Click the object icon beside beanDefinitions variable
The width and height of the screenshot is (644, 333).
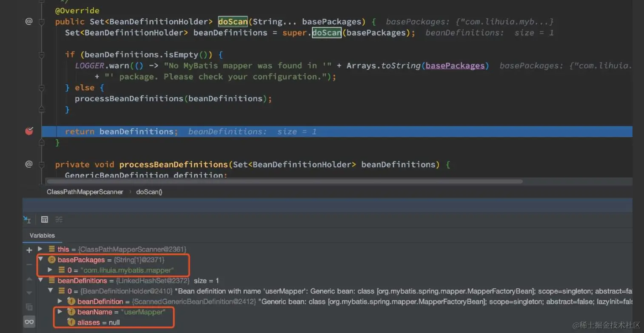tap(51, 281)
